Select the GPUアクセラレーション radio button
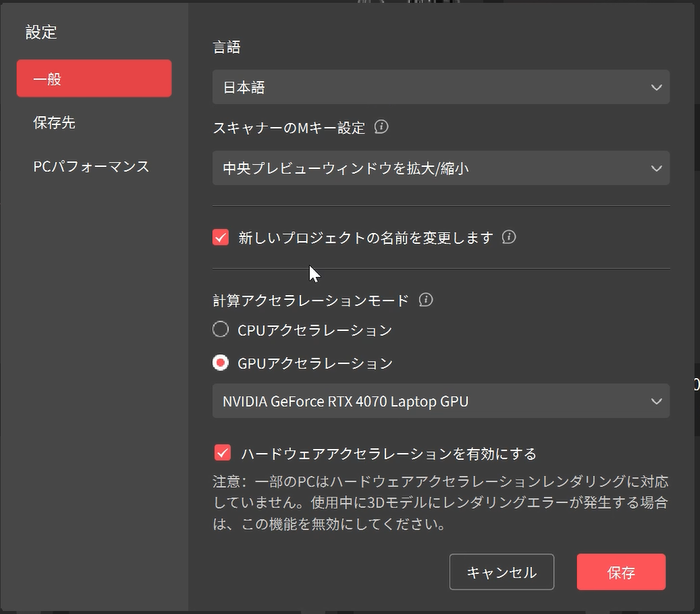The width and height of the screenshot is (700, 614). 221,363
